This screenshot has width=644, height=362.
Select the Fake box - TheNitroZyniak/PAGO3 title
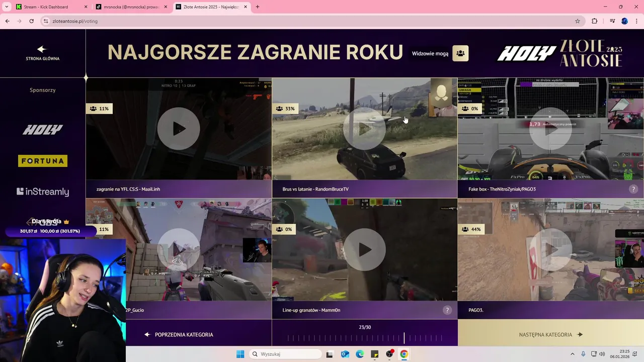(502, 189)
